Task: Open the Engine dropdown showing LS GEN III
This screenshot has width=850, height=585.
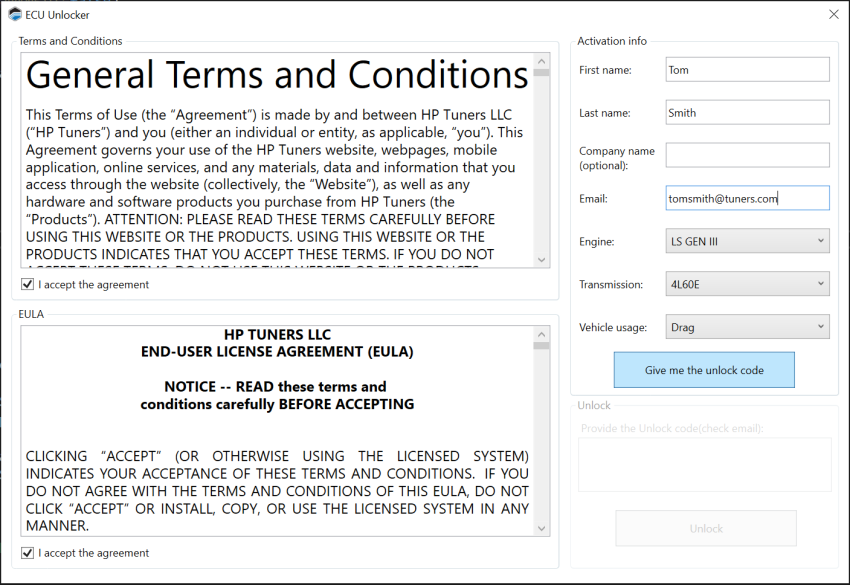Action: click(x=747, y=241)
